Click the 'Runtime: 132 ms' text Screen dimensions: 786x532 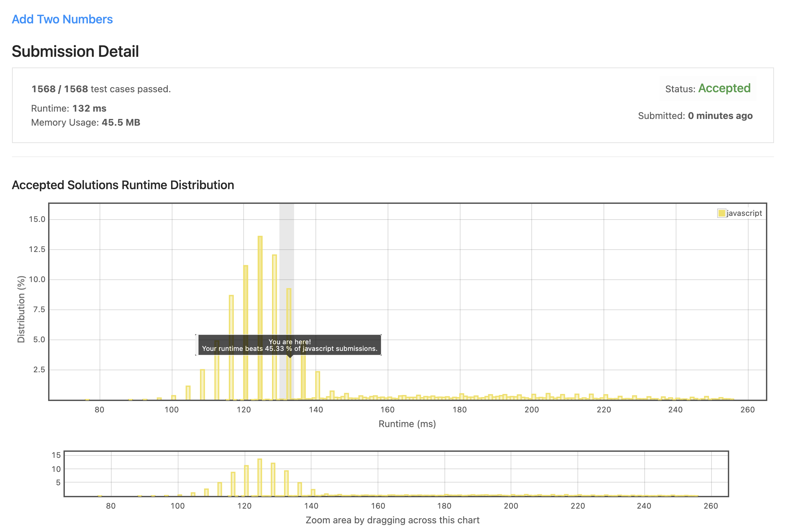tap(69, 108)
